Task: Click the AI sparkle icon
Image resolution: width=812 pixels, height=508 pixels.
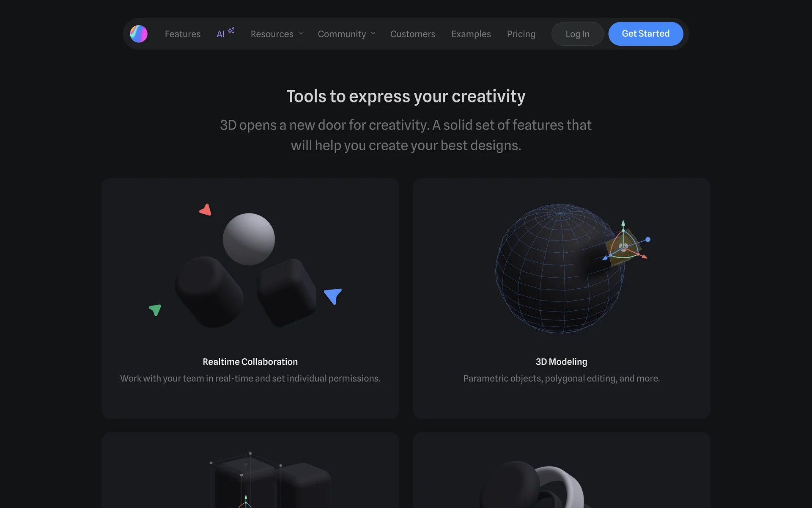Action: [231, 30]
